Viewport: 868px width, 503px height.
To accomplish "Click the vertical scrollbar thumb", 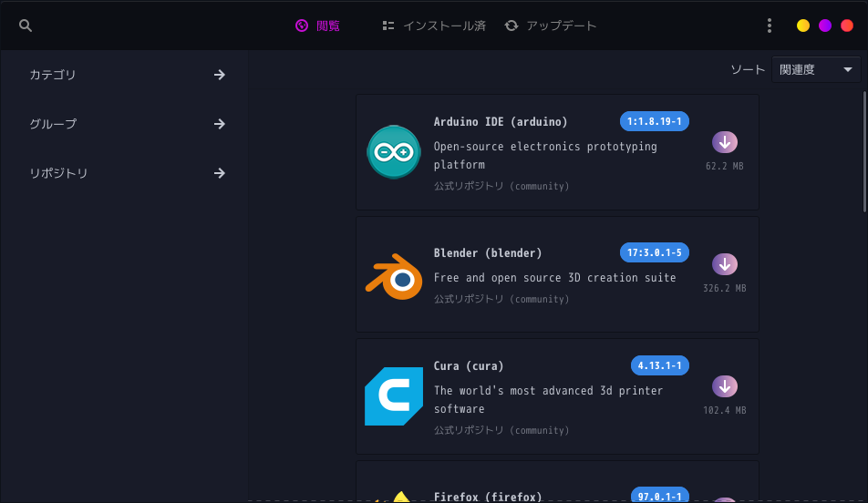I will [x=864, y=151].
